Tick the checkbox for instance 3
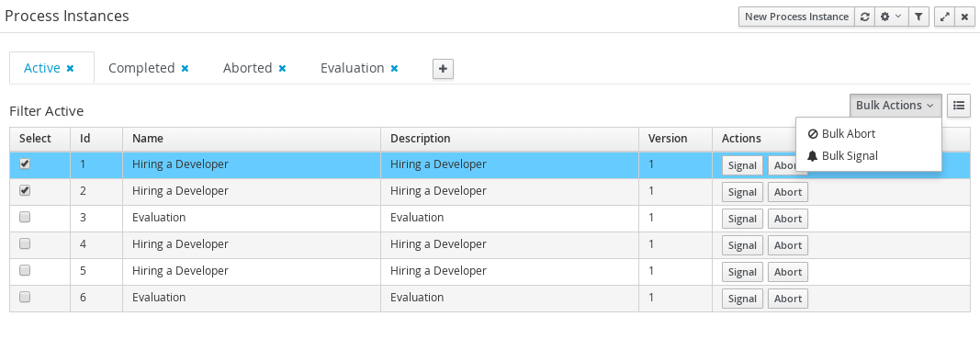980x339 pixels. click(25, 218)
